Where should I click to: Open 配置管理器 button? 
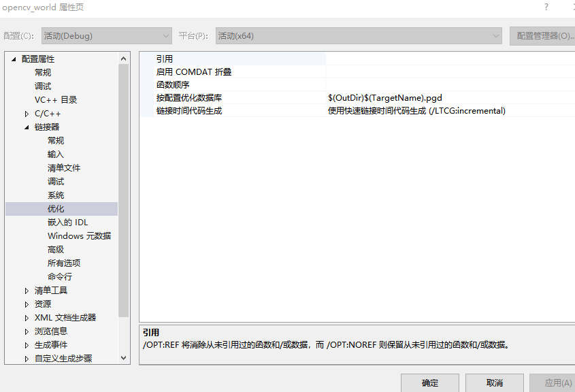(x=543, y=36)
